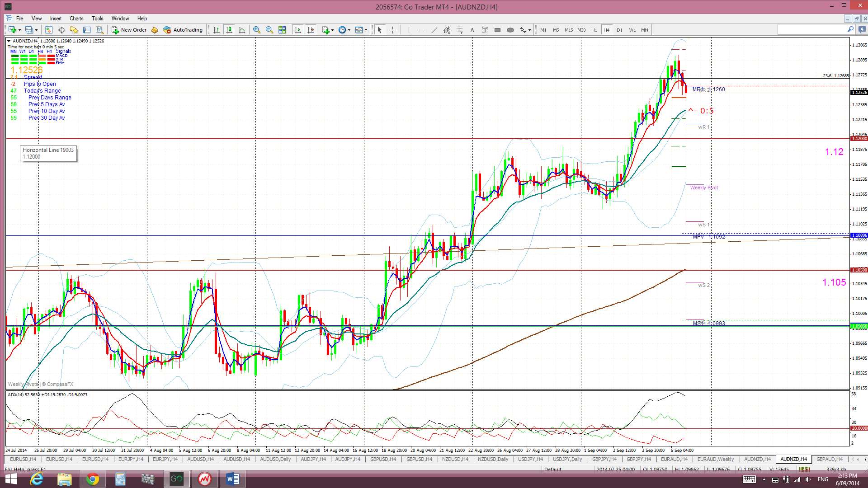Screen dimensions: 868x488
Task: Open the Charts menu
Action: click(x=76, y=19)
